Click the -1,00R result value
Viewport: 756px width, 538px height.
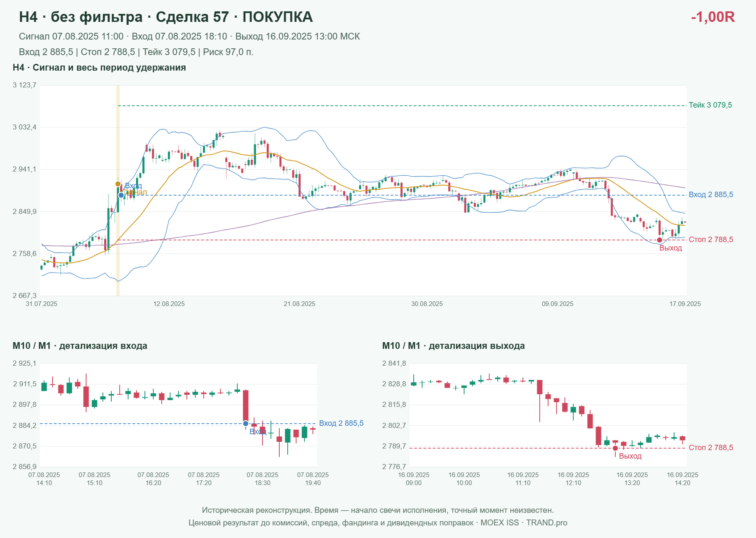(713, 17)
